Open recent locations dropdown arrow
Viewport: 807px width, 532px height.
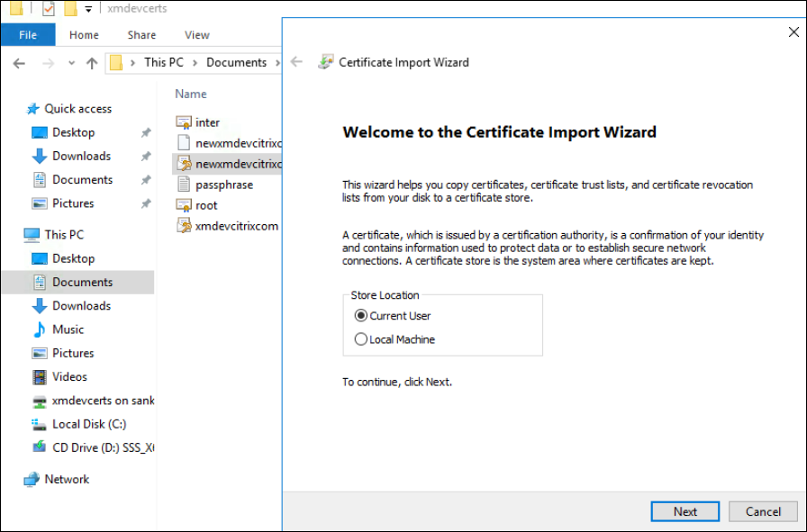click(x=70, y=63)
